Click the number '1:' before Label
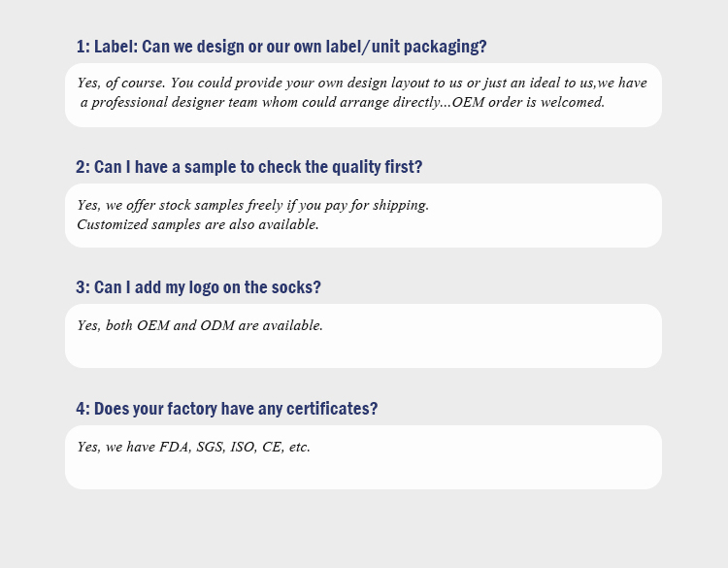This screenshot has width=728, height=568. tap(83, 47)
